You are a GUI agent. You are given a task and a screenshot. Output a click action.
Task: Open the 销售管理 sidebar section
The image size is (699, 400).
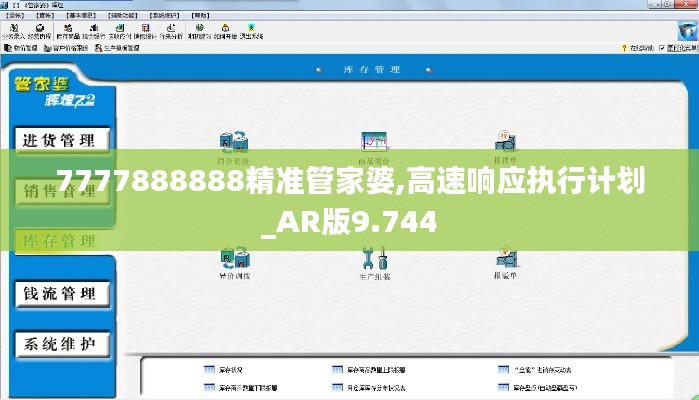(x=59, y=191)
